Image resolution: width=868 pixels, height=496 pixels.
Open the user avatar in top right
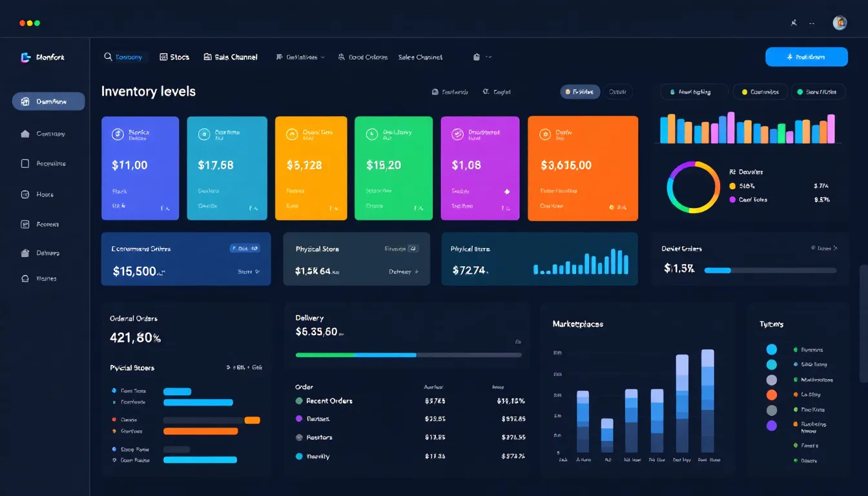click(840, 23)
